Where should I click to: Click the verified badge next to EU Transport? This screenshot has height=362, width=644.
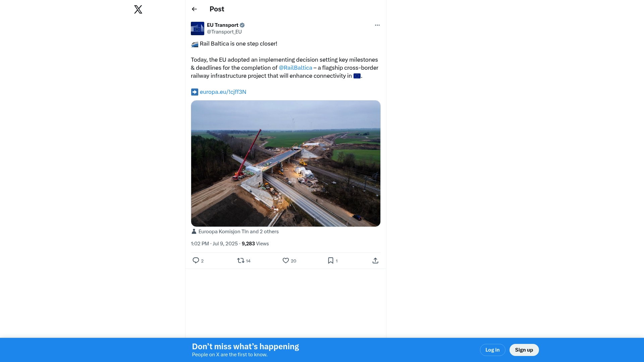click(x=242, y=25)
